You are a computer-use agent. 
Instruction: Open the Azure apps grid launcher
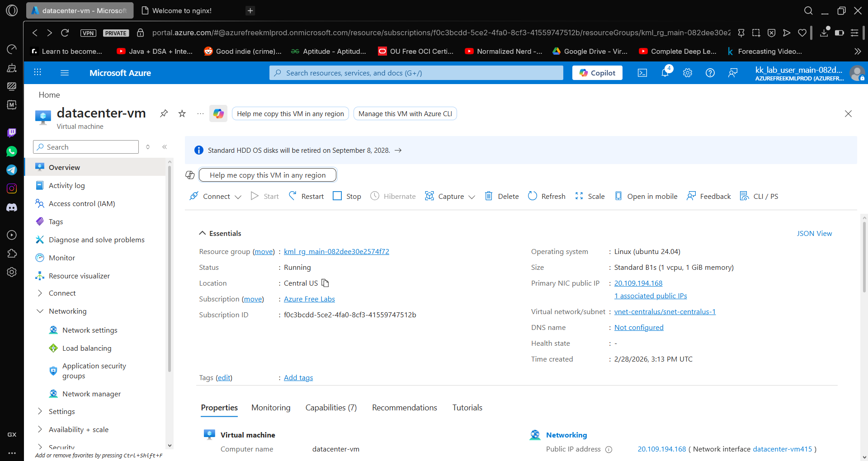pyautogui.click(x=38, y=73)
